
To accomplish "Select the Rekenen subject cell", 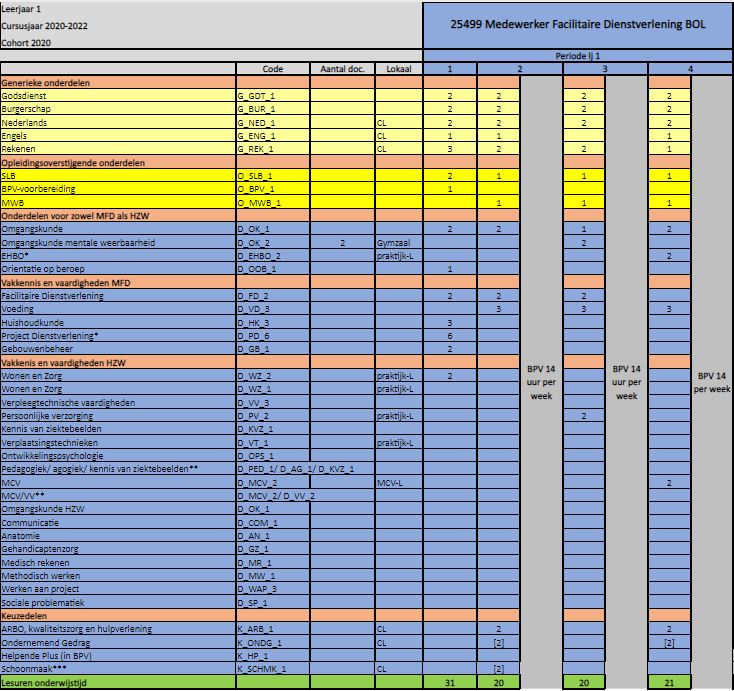I will pyautogui.click(x=118, y=149).
